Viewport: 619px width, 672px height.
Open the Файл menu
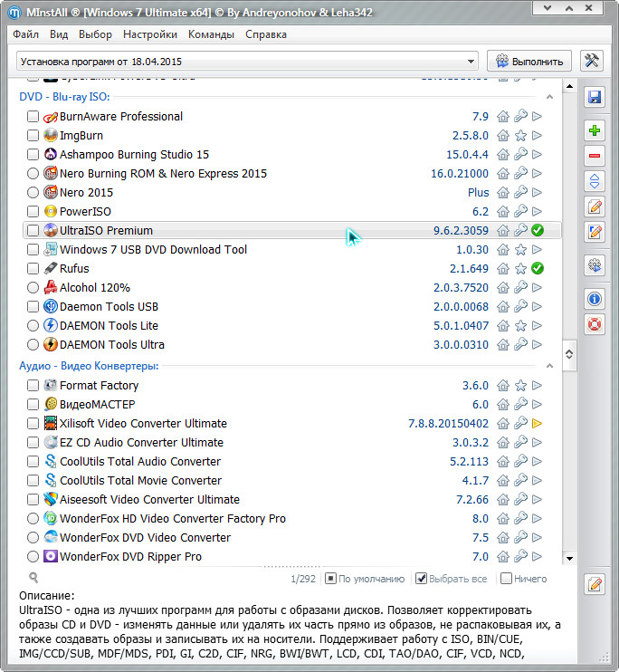coord(25,34)
